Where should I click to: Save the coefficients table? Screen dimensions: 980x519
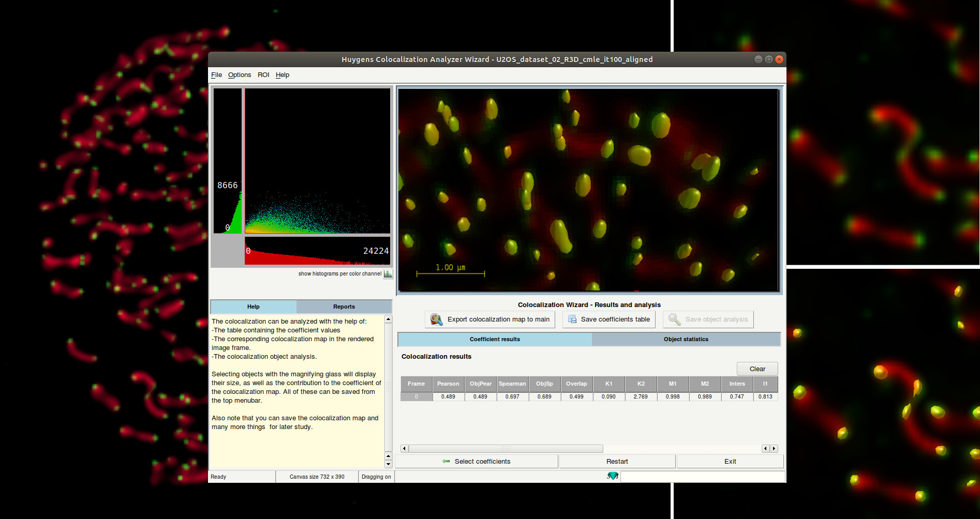(608, 319)
